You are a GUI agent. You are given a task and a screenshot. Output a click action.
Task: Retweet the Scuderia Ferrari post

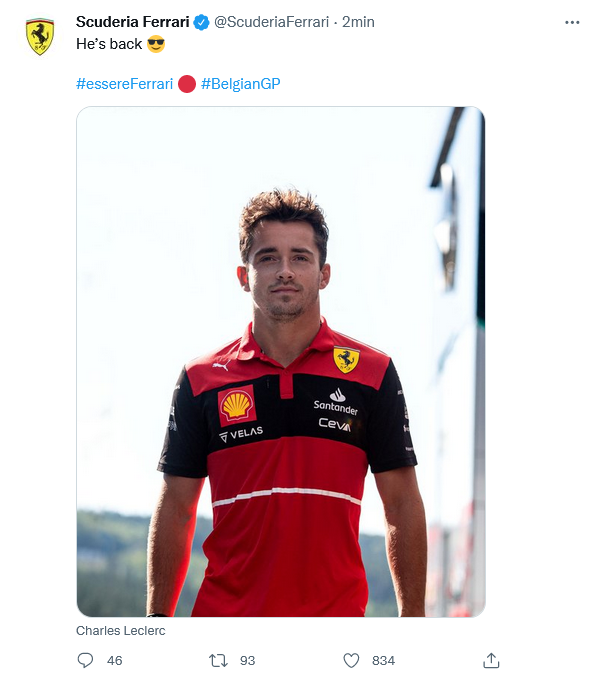pos(218,660)
